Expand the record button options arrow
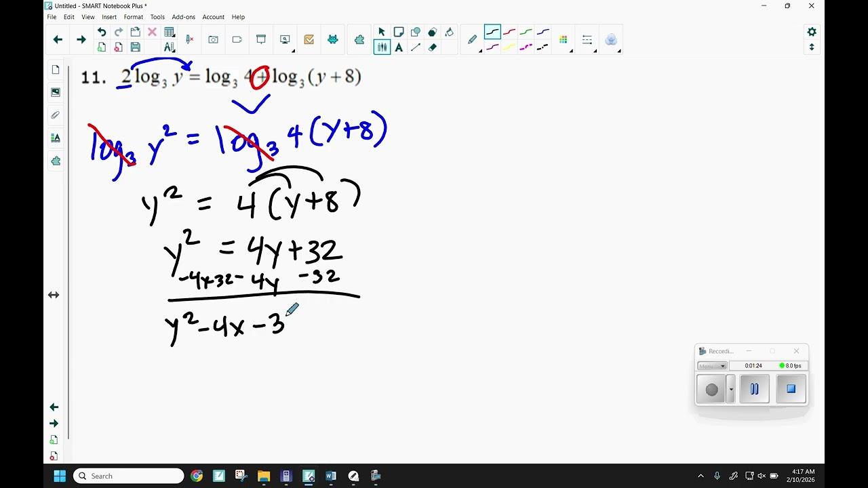The width and height of the screenshot is (868, 488). (731, 390)
